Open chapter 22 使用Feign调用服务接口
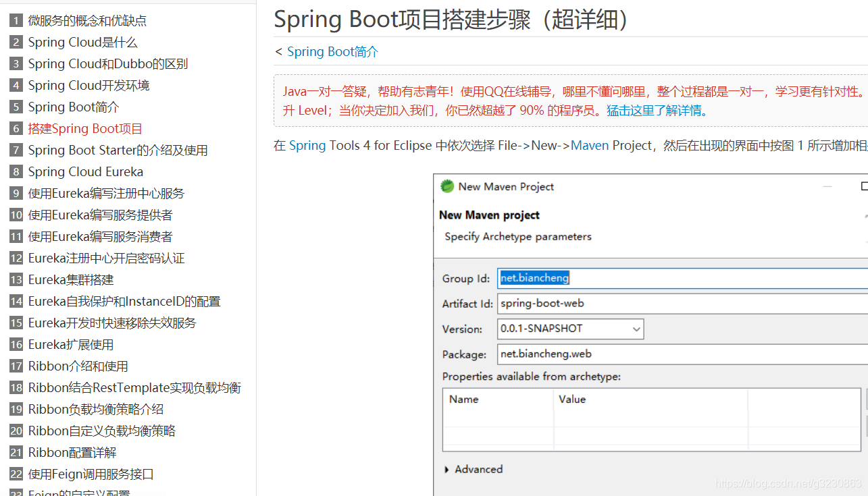This screenshot has width=868, height=496. [91, 474]
